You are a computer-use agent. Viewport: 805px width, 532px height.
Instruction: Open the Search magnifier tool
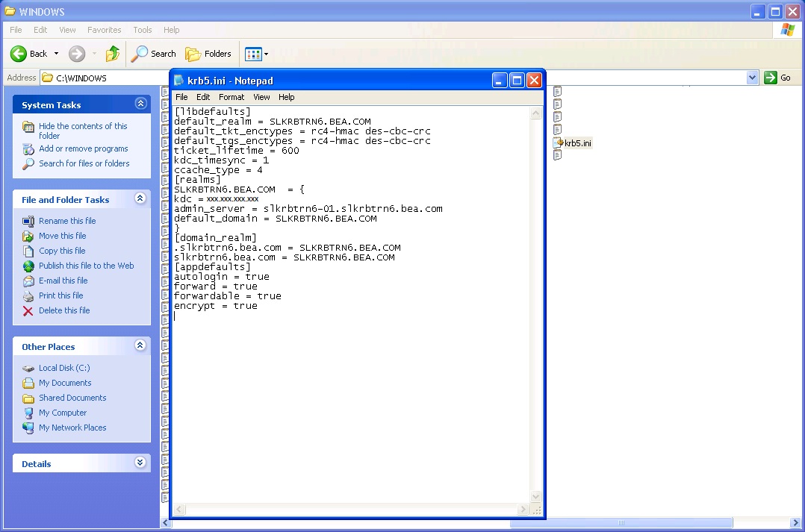[140, 54]
